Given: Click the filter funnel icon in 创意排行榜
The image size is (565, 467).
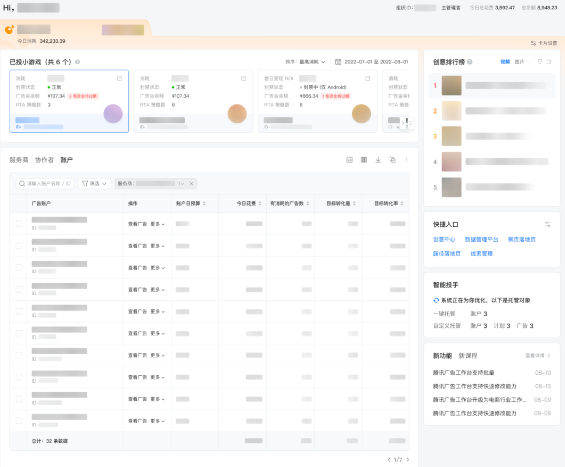Looking at the screenshot, I should pyautogui.click(x=539, y=62).
